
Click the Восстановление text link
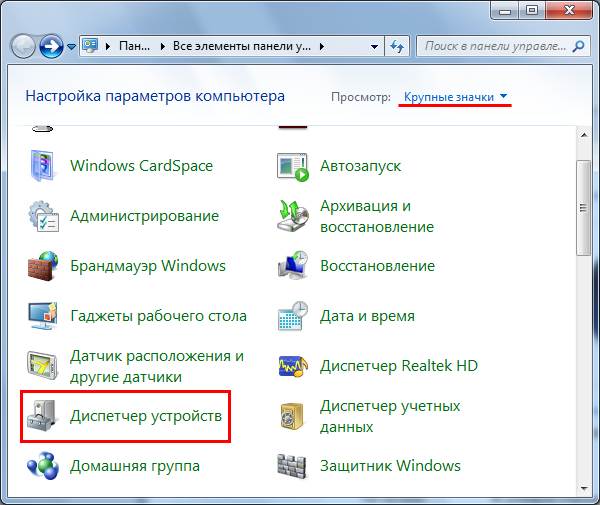pos(376,266)
